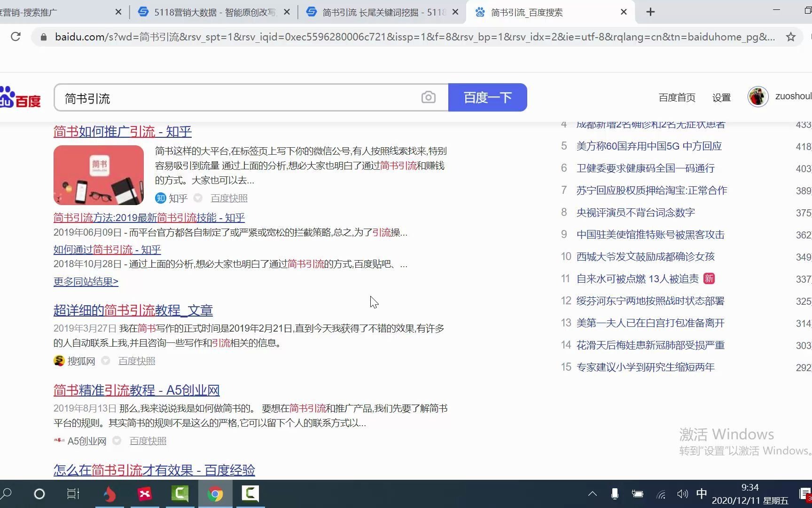The image size is (812, 508).
Task: Open the Windows search icon in taskbar
Action: [x=7, y=494]
